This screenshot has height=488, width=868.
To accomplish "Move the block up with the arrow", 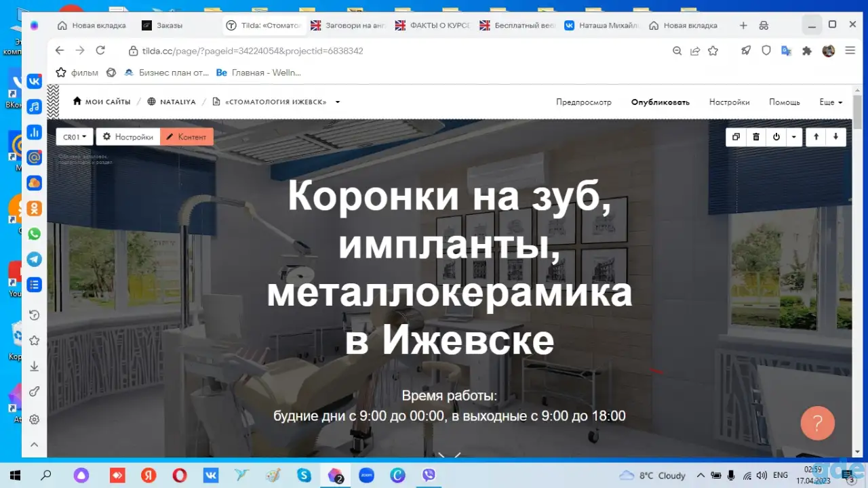I will pyautogui.click(x=816, y=137).
